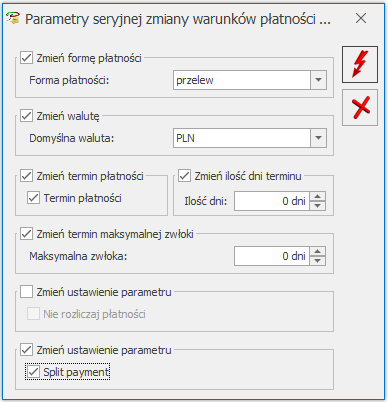Run the change with the red lightning icon
388x402 pixels.
(x=360, y=64)
